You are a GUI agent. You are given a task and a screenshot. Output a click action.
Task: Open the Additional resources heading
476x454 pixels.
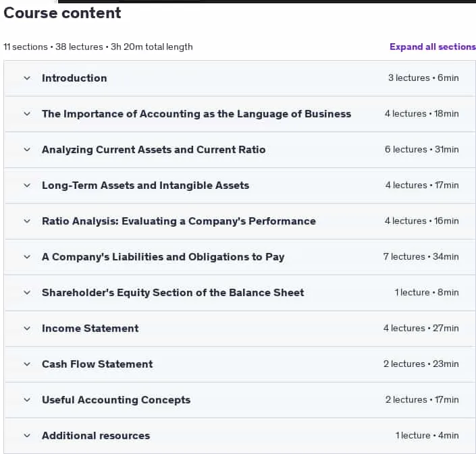pos(96,436)
